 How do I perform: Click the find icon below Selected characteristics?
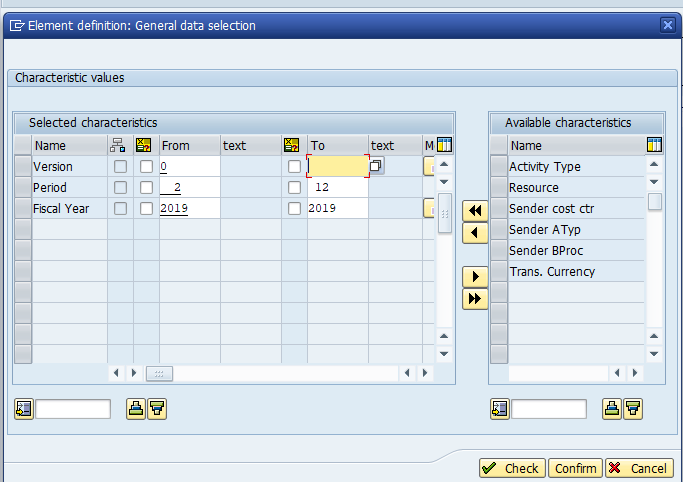click(x=24, y=408)
